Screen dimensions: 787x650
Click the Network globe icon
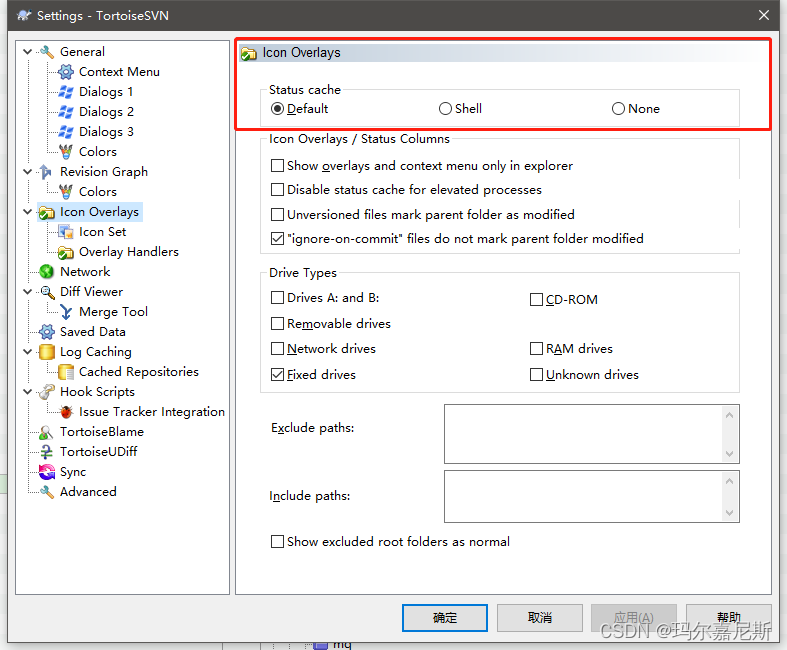pos(47,272)
